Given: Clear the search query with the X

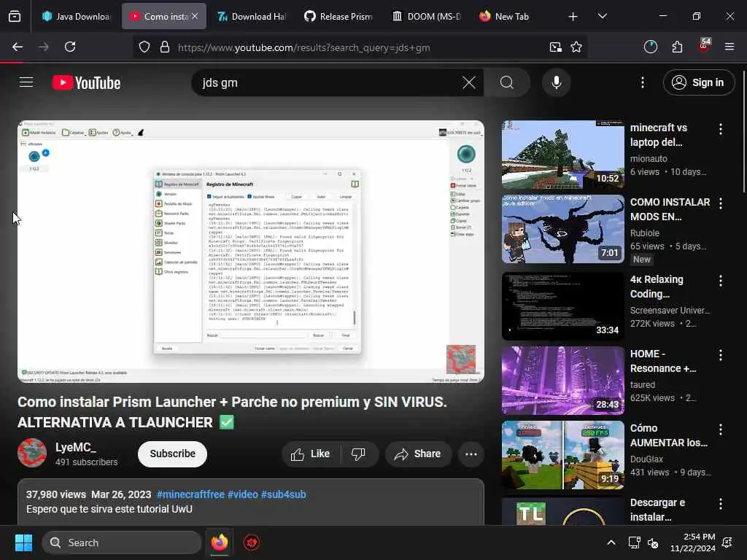Looking at the screenshot, I should coord(469,82).
